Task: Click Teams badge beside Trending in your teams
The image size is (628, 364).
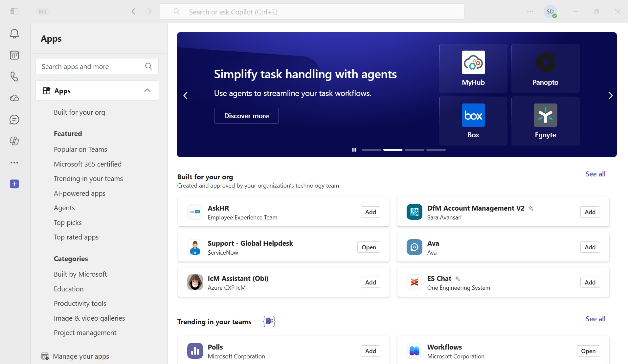Action: pyautogui.click(x=269, y=321)
